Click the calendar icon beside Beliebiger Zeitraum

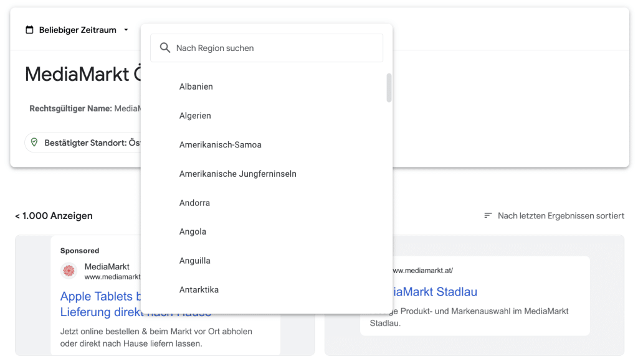(x=29, y=30)
